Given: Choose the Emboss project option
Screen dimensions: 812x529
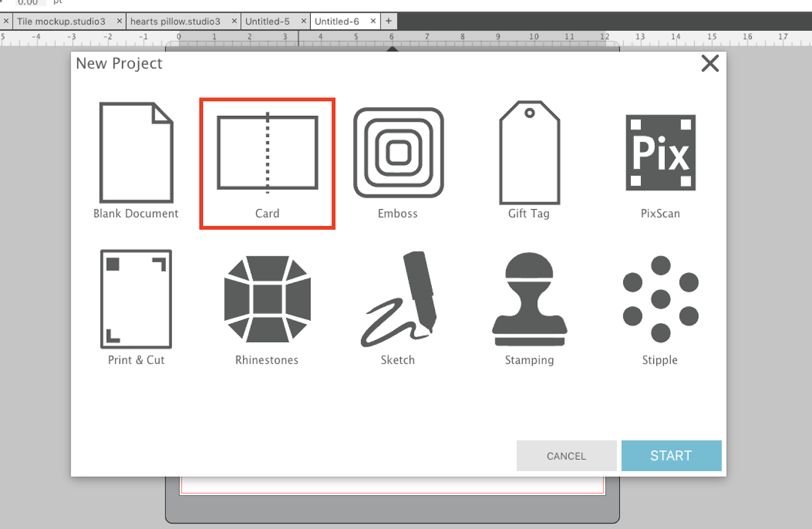Looking at the screenshot, I should [x=398, y=152].
